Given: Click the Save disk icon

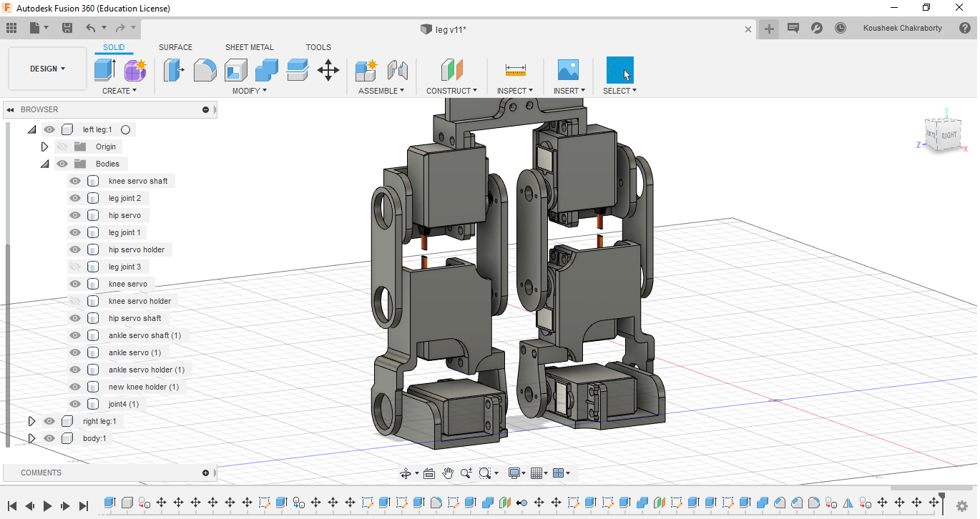Looking at the screenshot, I should [x=67, y=29].
